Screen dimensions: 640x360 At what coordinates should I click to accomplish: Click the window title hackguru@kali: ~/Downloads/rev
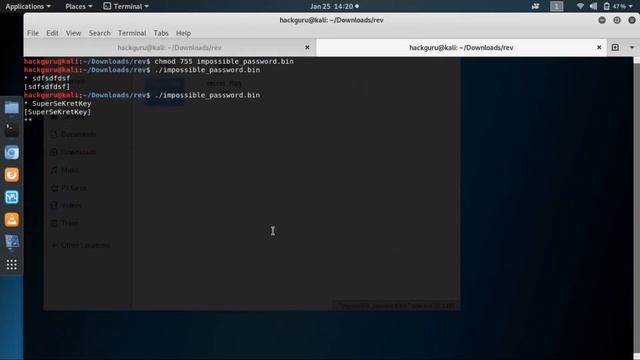331,20
